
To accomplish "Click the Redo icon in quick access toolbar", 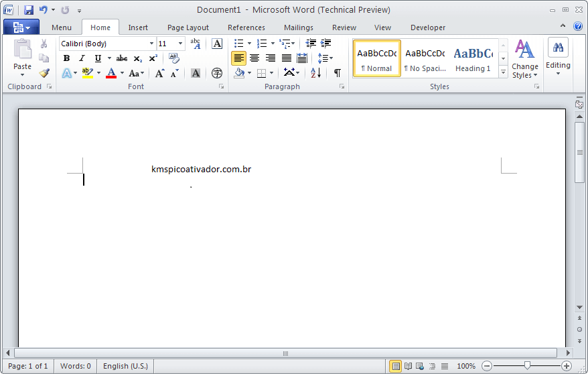I will pyautogui.click(x=65, y=10).
